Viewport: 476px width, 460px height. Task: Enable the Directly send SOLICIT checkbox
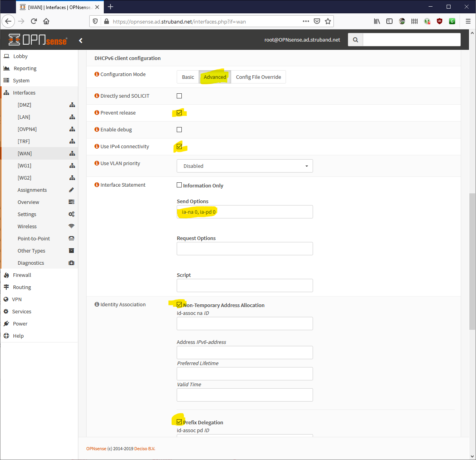pyautogui.click(x=179, y=96)
